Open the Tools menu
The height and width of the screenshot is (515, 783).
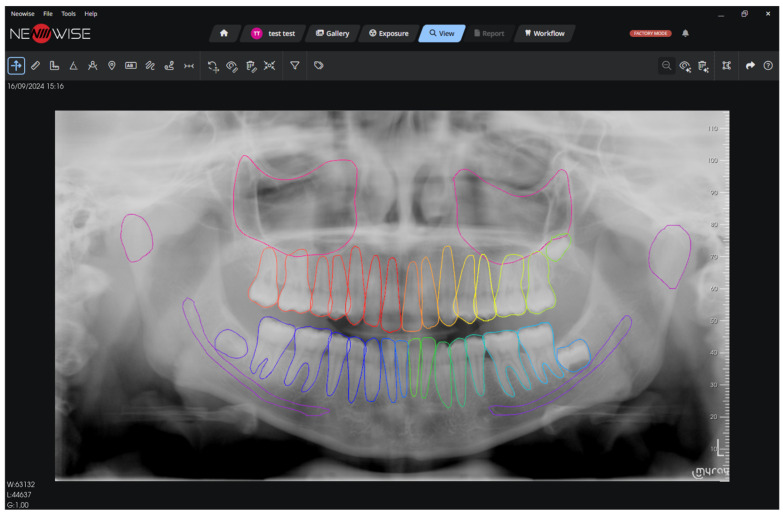point(68,13)
